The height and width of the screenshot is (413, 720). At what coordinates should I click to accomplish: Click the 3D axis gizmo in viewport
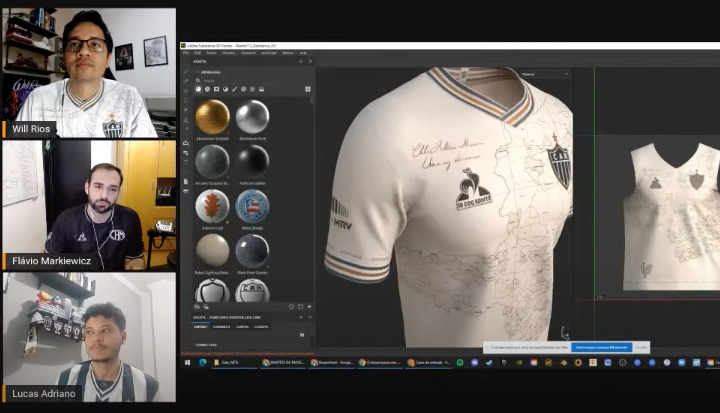(565, 333)
